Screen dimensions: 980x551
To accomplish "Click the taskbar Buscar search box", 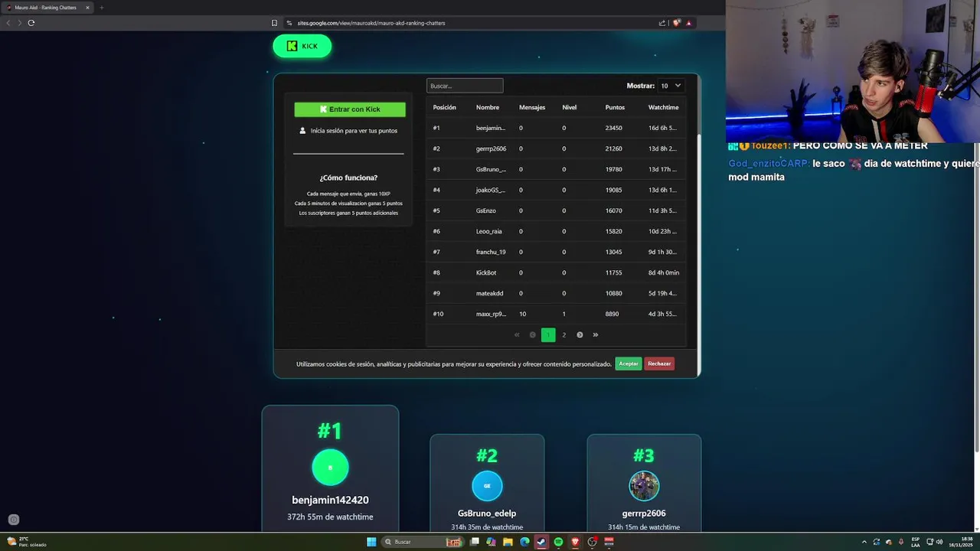I will coord(423,542).
